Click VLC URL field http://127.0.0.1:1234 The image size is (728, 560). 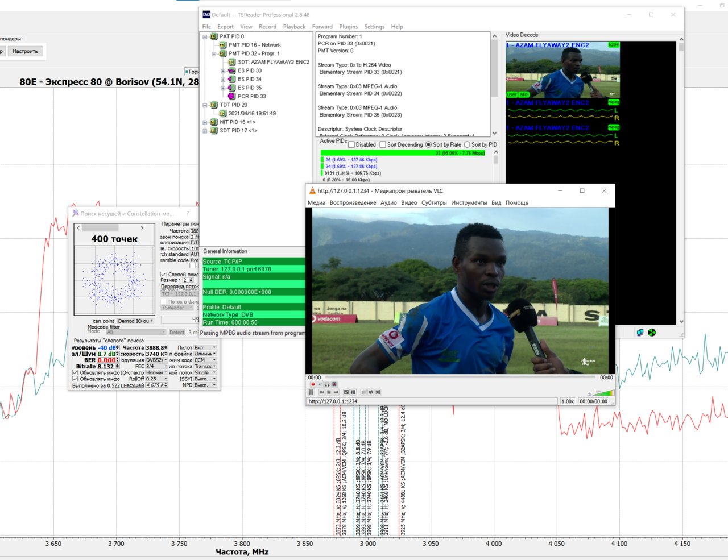(432, 401)
